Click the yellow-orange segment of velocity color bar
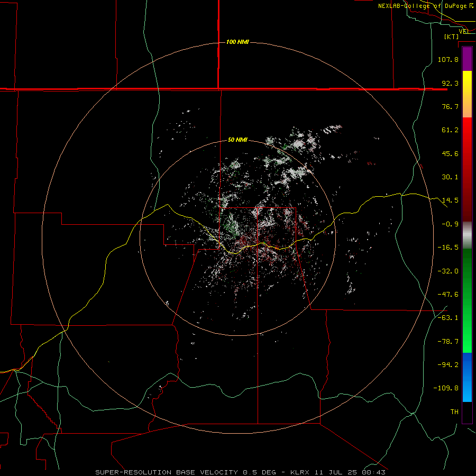 (x=467, y=94)
